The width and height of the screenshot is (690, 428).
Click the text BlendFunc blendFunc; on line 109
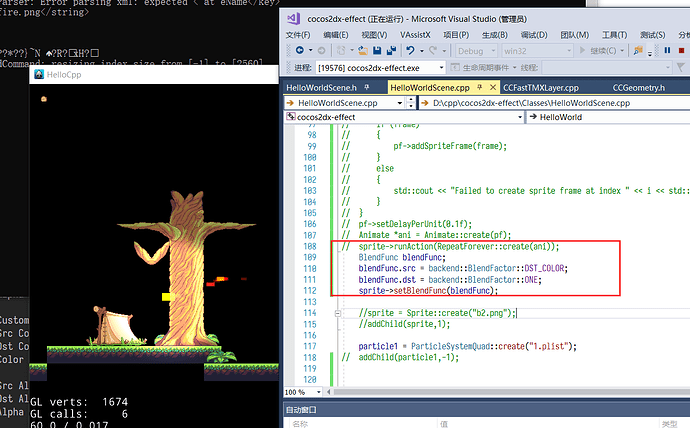pyautogui.click(x=402, y=257)
